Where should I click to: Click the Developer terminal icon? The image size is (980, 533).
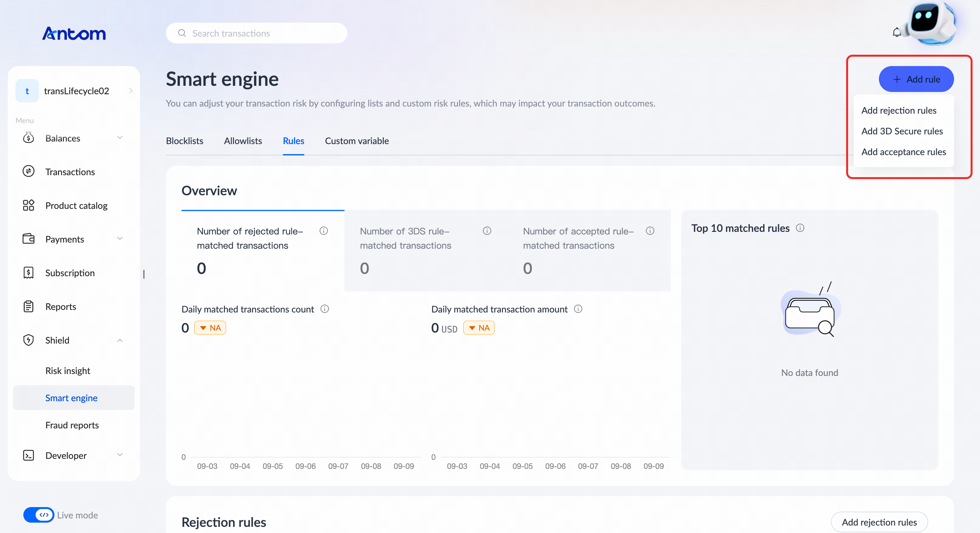pos(29,455)
